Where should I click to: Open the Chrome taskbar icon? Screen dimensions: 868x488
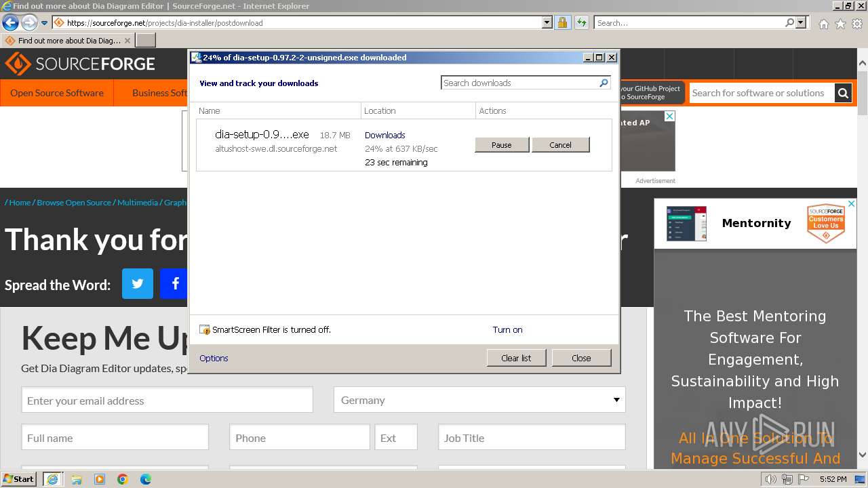coord(123,479)
